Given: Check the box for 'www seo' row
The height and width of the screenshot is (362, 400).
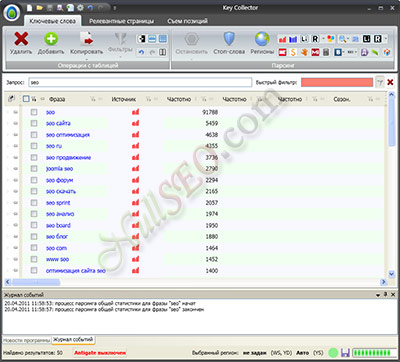Looking at the screenshot, I should pos(34,259).
